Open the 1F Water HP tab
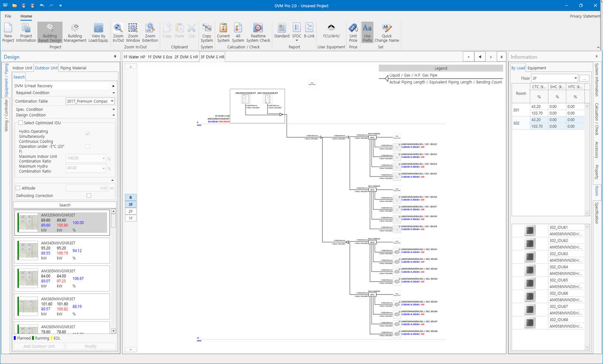 click(x=135, y=57)
